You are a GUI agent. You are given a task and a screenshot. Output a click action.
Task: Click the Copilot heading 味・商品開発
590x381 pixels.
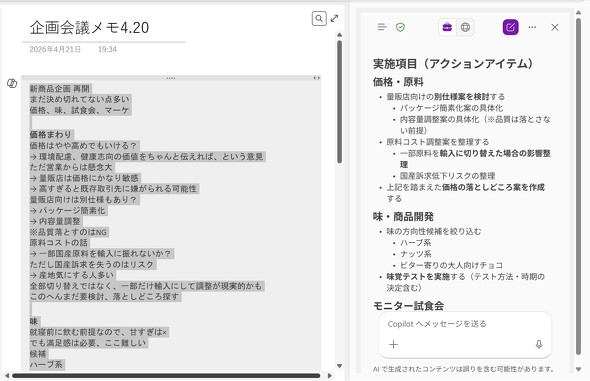pyautogui.click(x=403, y=216)
